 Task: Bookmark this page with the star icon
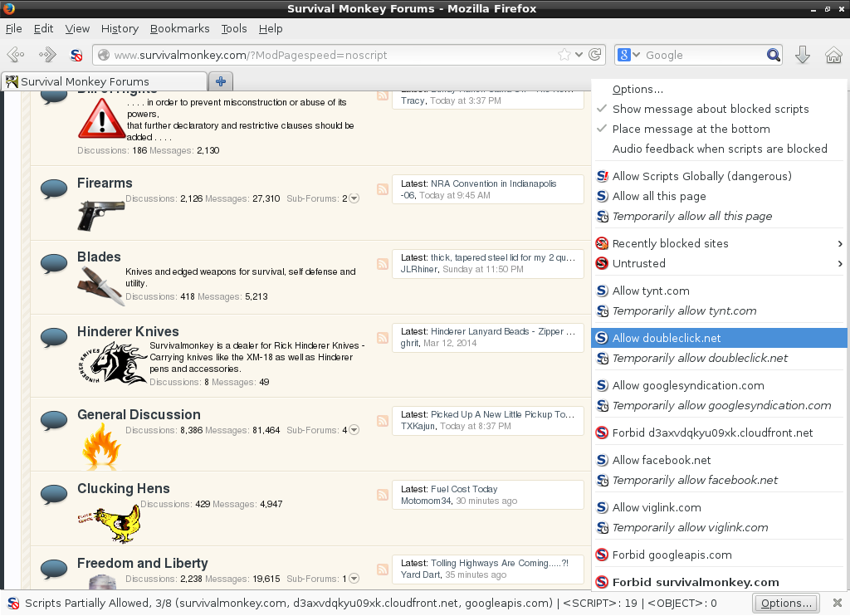pyautogui.click(x=564, y=54)
